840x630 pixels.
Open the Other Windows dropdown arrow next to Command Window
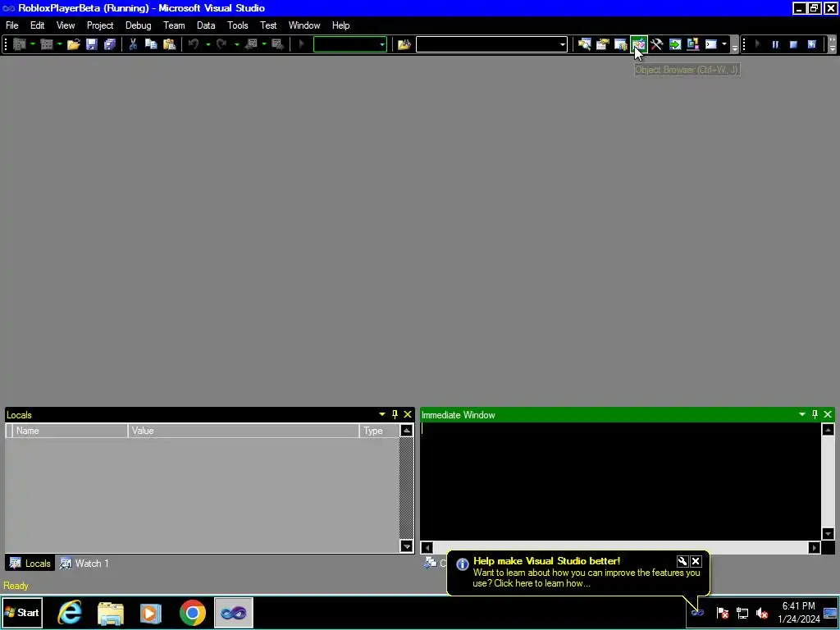point(724,44)
